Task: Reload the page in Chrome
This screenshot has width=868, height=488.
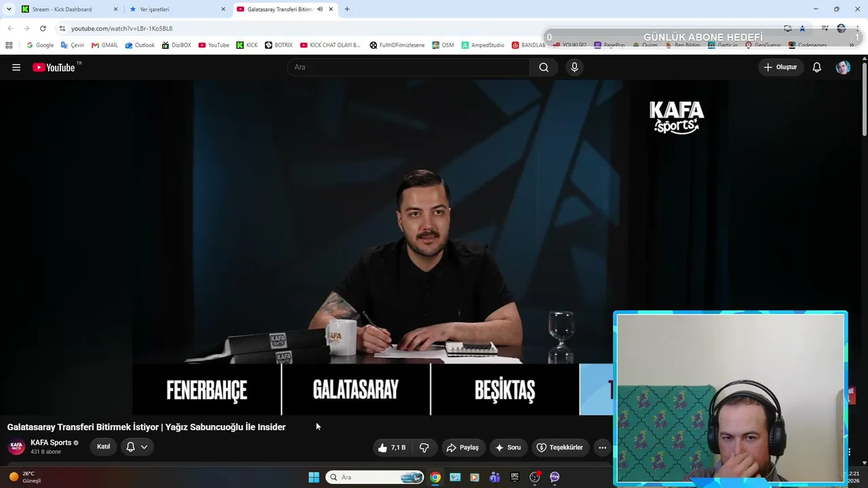Action: click(x=43, y=28)
